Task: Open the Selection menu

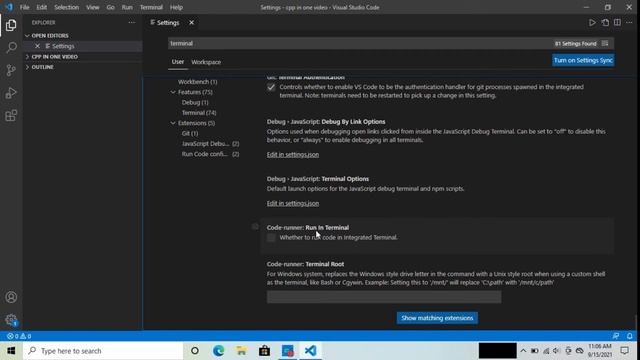Action: [x=67, y=7]
